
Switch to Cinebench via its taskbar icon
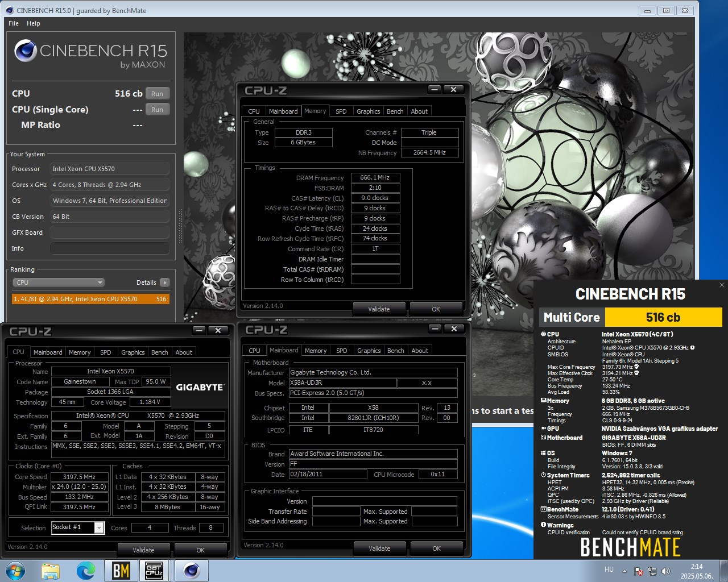click(192, 571)
